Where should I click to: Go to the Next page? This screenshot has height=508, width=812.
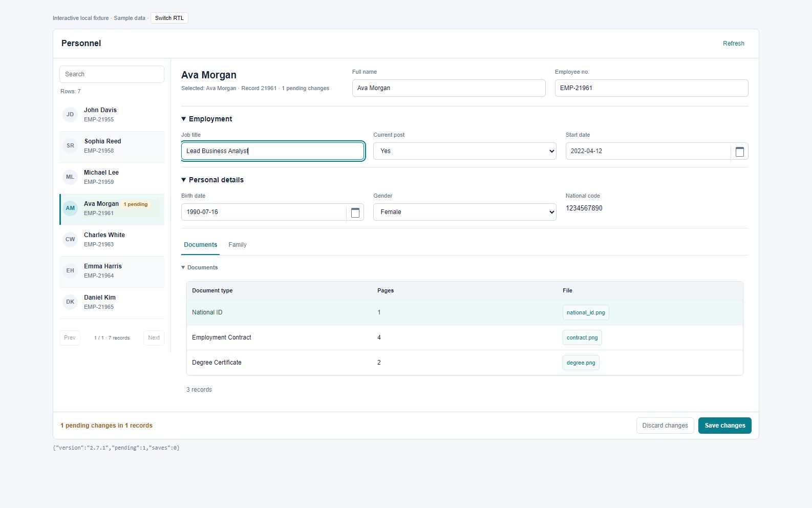tap(154, 338)
